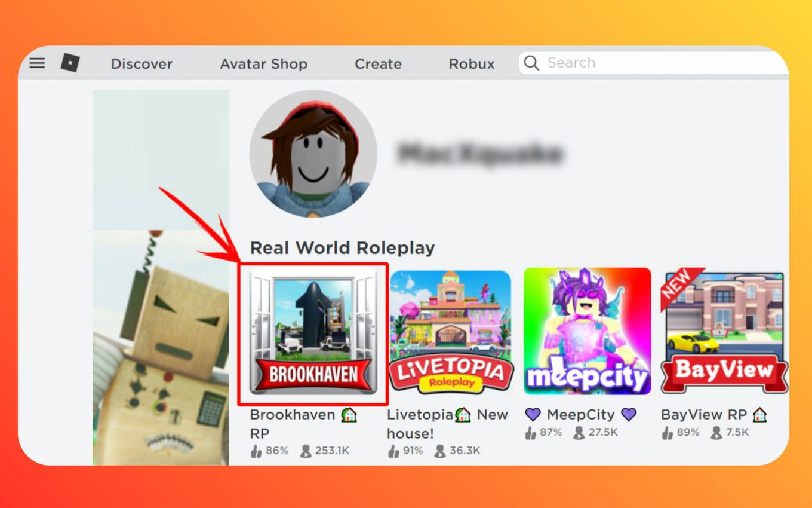The width and height of the screenshot is (812, 508).
Task: Click the BayView 89% rating text
Action: (x=688, y=432)
